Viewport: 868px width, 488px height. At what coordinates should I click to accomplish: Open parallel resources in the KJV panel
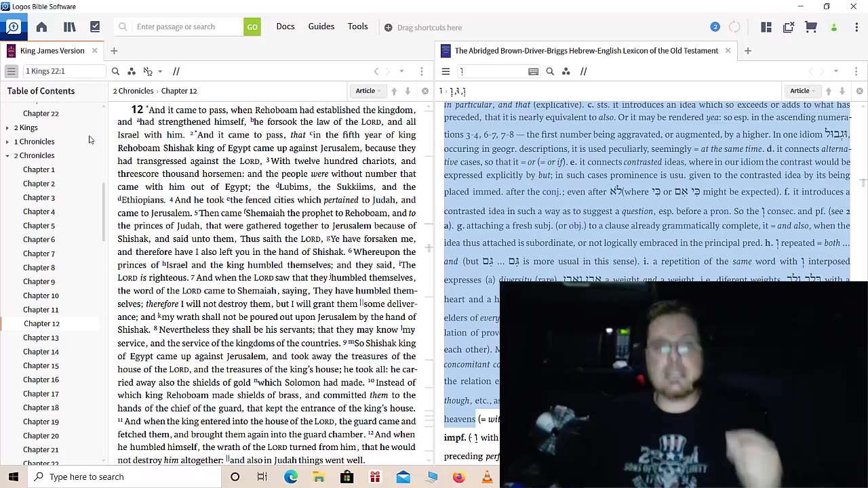tap(176, 71)
